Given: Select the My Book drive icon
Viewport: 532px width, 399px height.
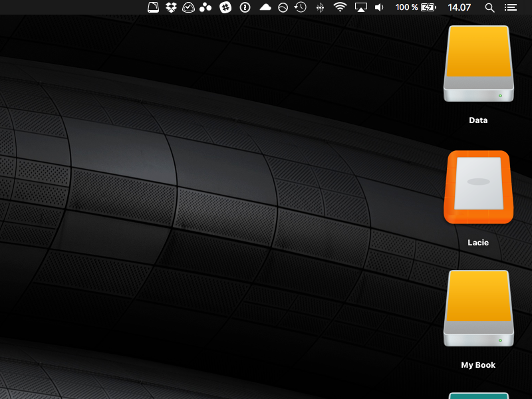Looking at the screenshot, I should (x=478, y=308).
